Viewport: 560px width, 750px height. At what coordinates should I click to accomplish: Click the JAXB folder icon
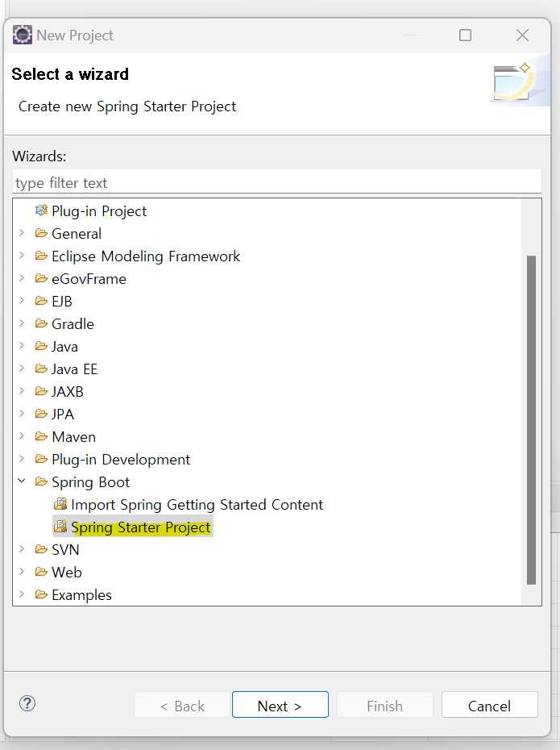[x=42, y=391]
